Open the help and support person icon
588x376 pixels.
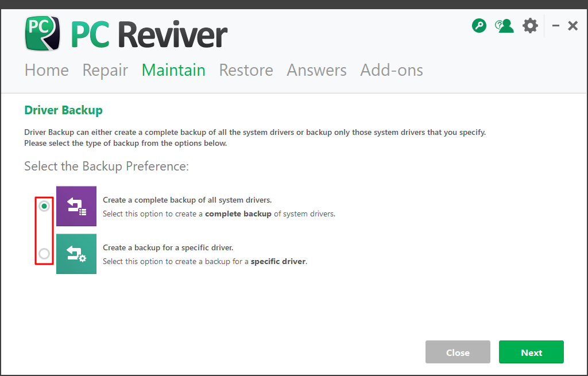pos(504,25)
